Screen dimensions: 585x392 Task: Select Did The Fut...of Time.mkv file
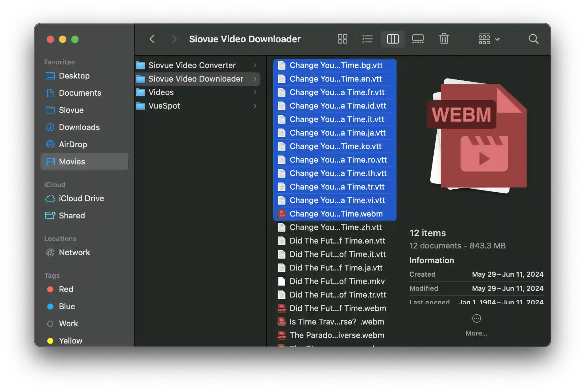point(335,281)
